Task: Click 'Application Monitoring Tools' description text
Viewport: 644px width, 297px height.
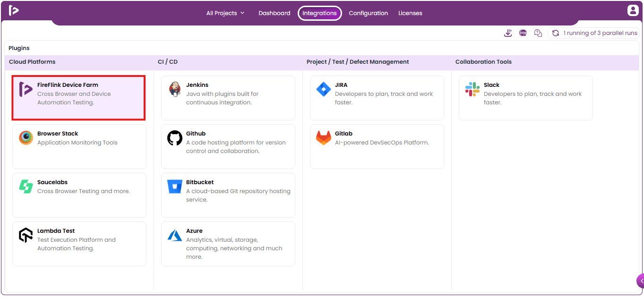Action: tap(77, 143)
